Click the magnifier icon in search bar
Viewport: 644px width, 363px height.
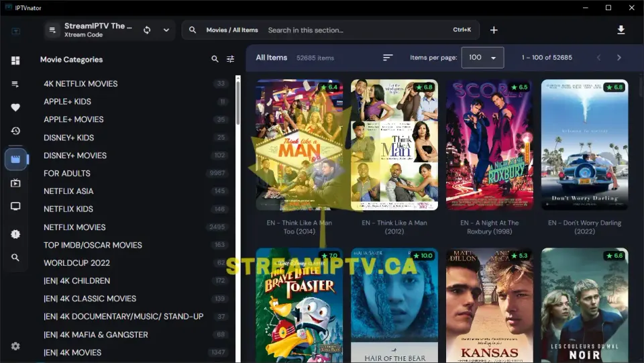tap(193, 30)
